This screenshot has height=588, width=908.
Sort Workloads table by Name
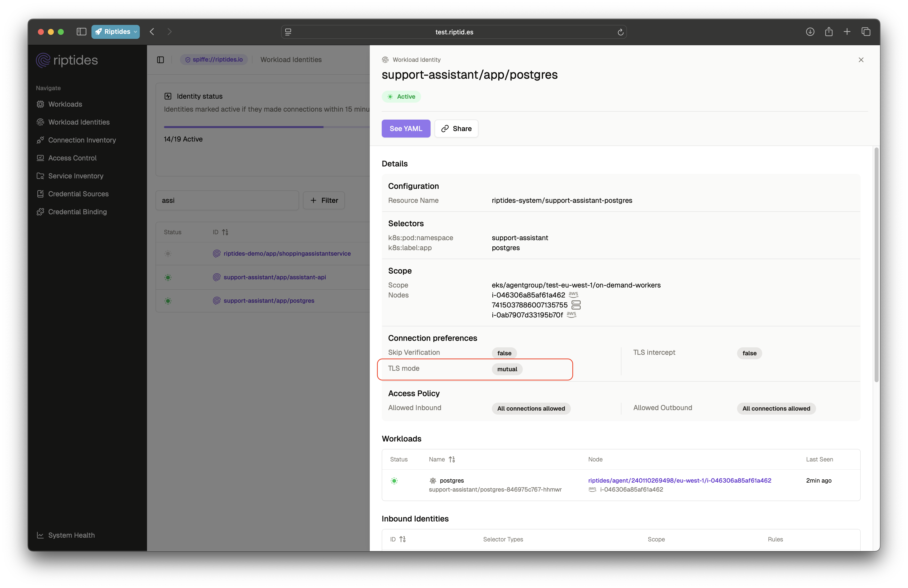pyautogui.click(x=452, y=459)
